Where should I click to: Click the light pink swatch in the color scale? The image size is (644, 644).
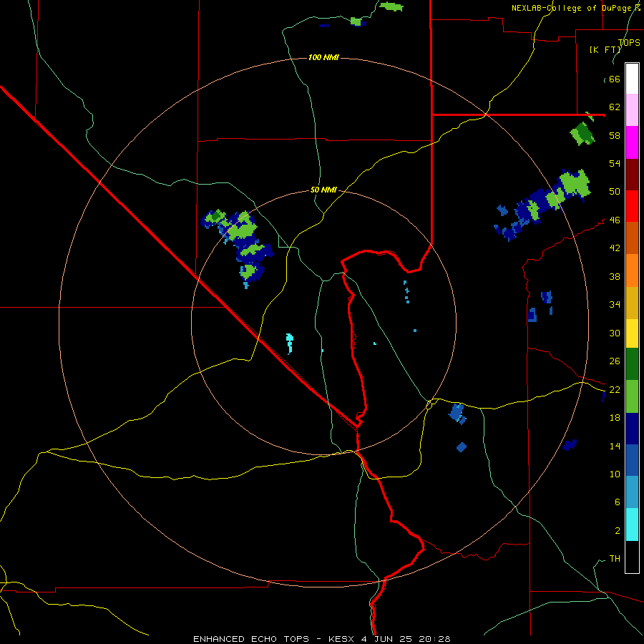[x=632, y=110]
